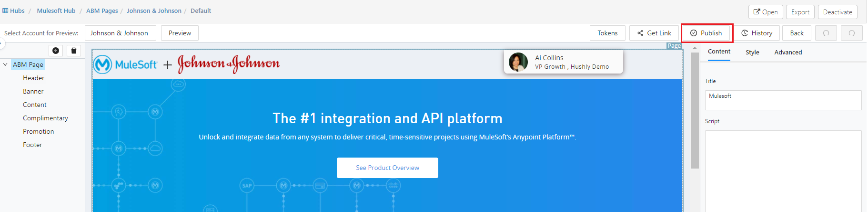Select the Footer tree item

tap(32, 145)
